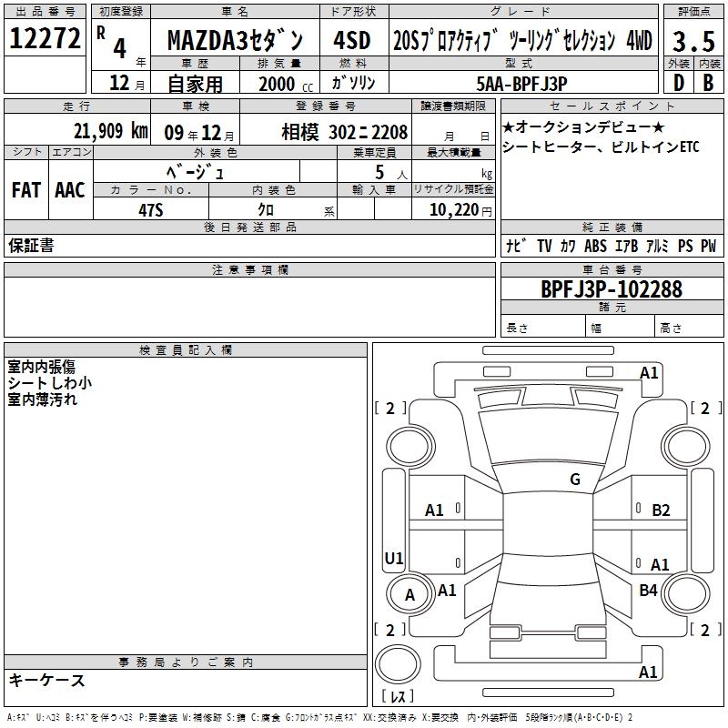The height and width of the screenshot is (728, 728).
Task: Select seating capacity 5 人
Action: click(391, 173)
